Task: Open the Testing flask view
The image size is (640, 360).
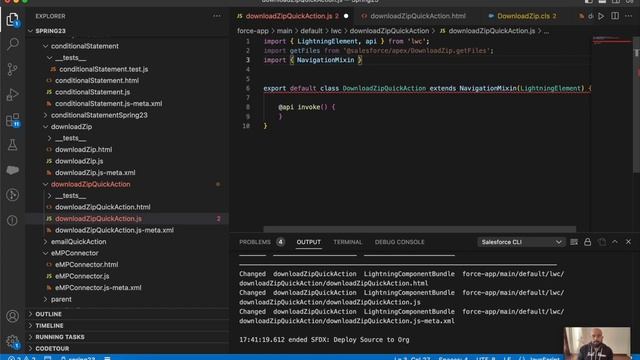Action: point(13,145)
